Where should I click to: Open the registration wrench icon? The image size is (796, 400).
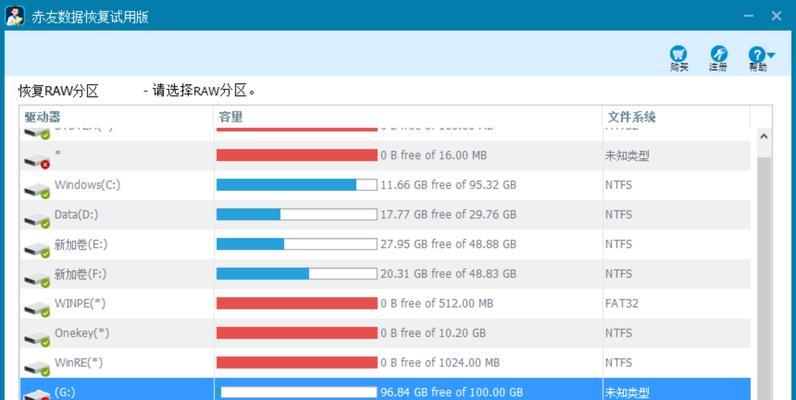click(x=718, y=53)
